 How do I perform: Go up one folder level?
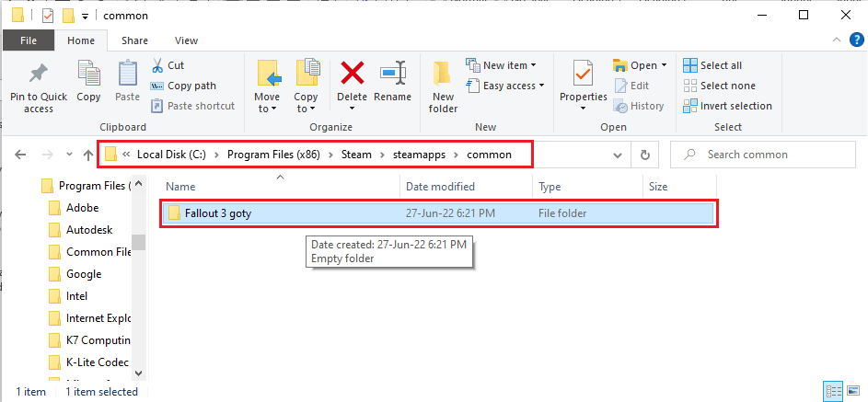coord(88,155)
